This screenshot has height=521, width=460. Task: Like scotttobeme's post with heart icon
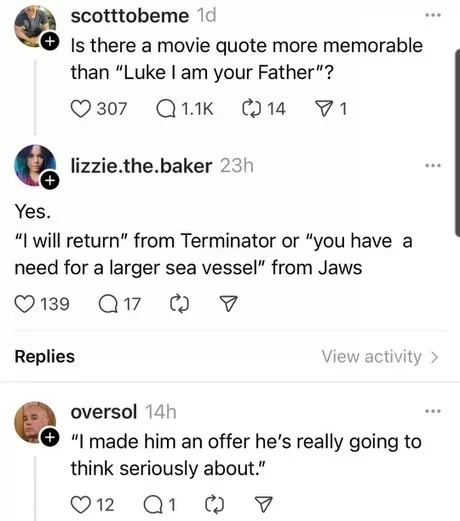[80, 109]
